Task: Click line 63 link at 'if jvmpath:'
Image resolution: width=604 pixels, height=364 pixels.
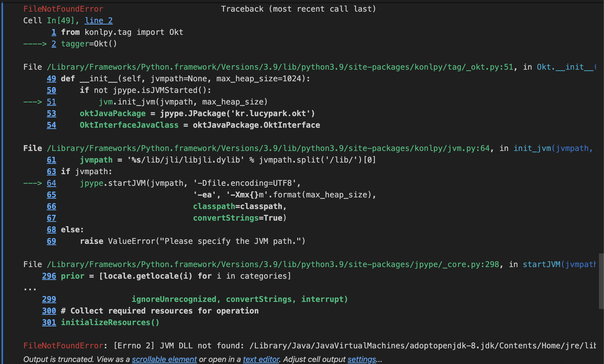Action: click(x=52, y=171)
